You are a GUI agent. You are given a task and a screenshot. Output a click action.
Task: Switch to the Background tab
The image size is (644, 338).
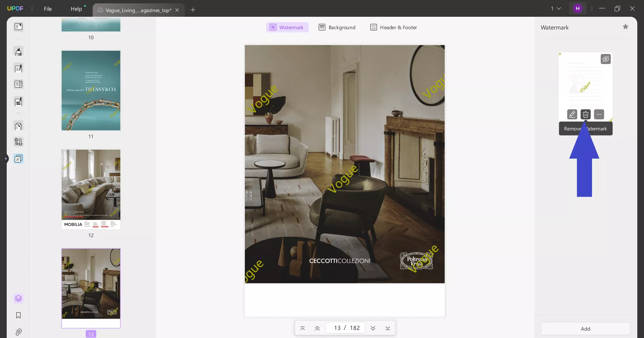(x=337, y=27)
